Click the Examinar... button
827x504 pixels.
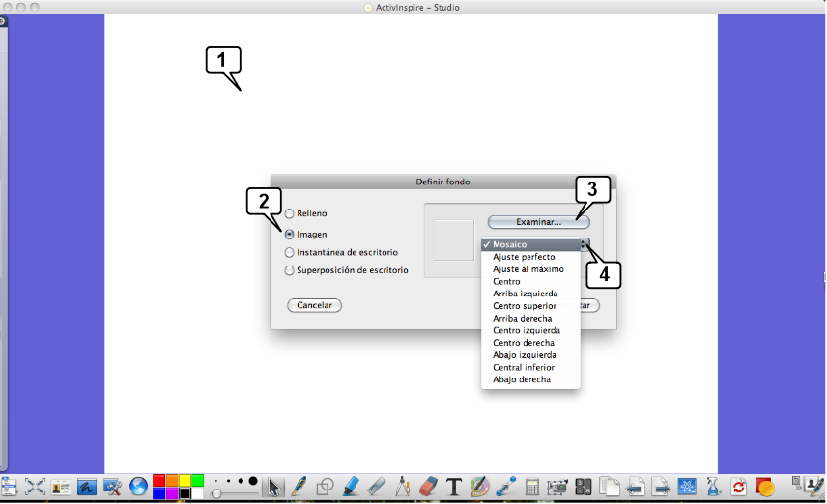(538, 222)
